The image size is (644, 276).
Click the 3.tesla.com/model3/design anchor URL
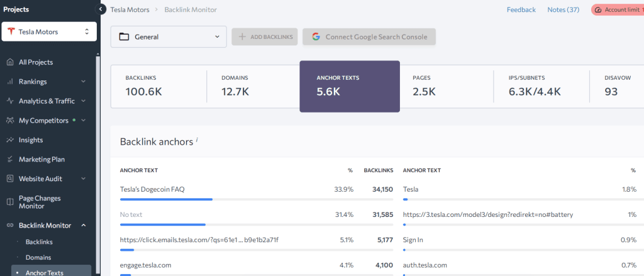coord(488,215)
